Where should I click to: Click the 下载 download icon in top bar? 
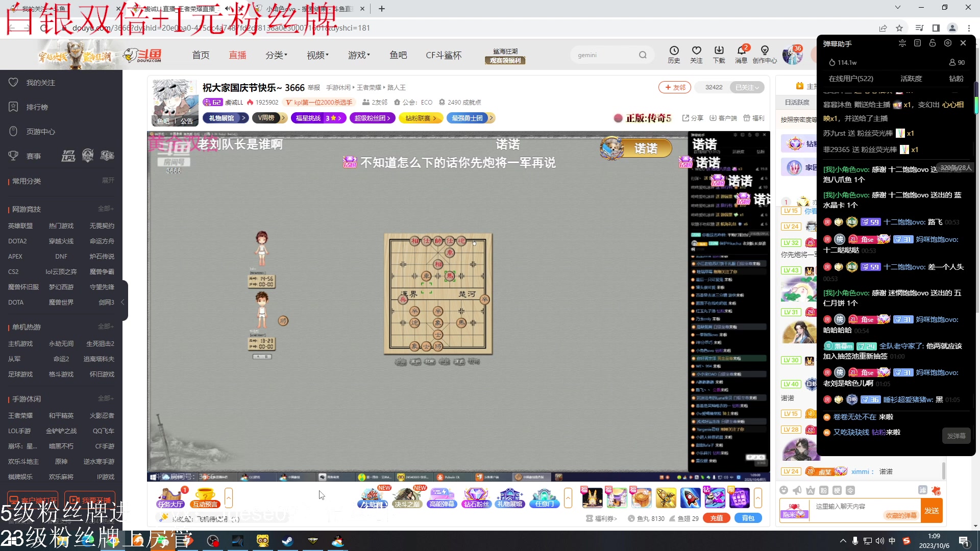(x=719, y=55)
